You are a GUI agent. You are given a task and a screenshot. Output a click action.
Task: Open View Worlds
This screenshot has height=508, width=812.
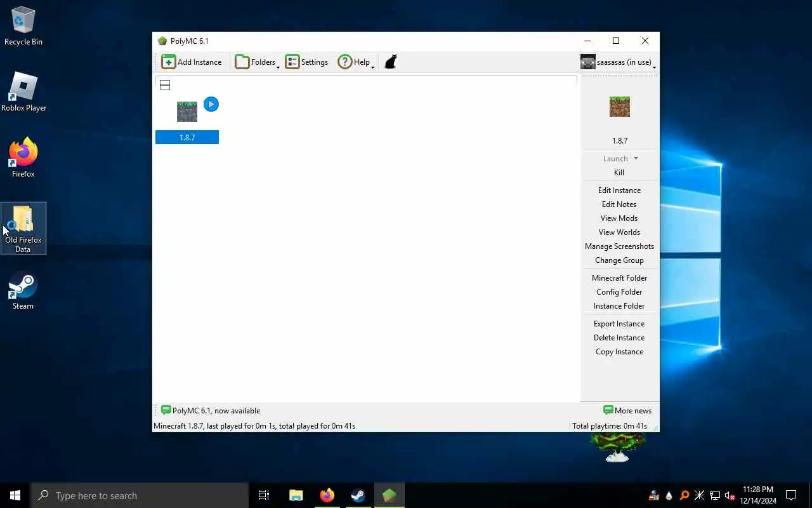[x=619, y=232]
